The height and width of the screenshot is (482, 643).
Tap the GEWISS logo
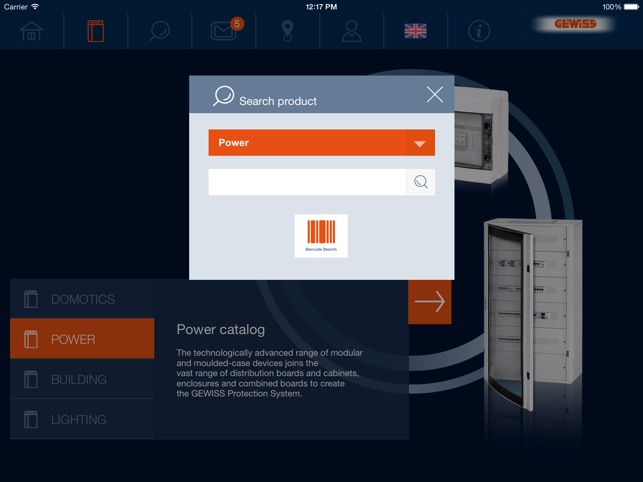(575, 24)
